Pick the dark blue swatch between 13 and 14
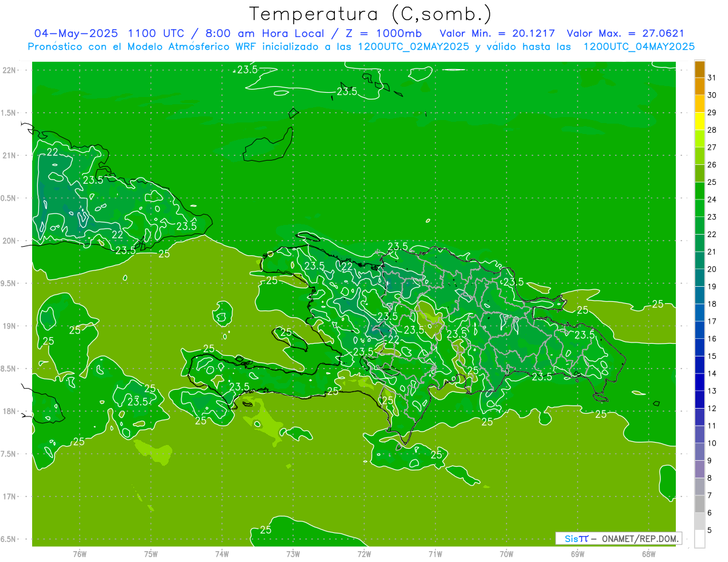The width and height of the screenshot is (728, 562). [699, 382]
